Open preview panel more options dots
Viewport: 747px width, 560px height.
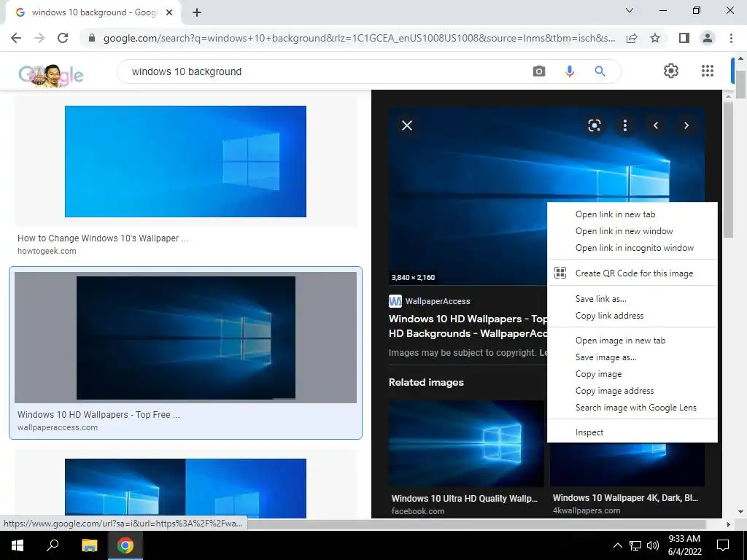[x=625, y=125]
